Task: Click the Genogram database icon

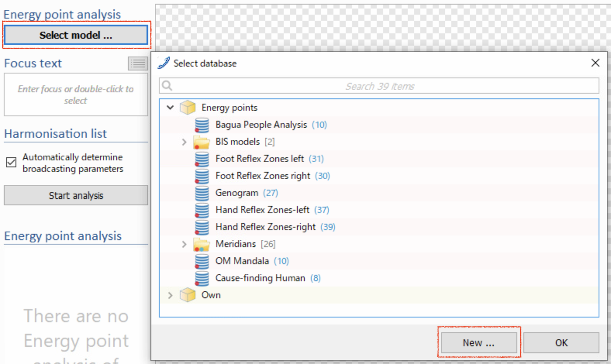Action: point(202,193)
